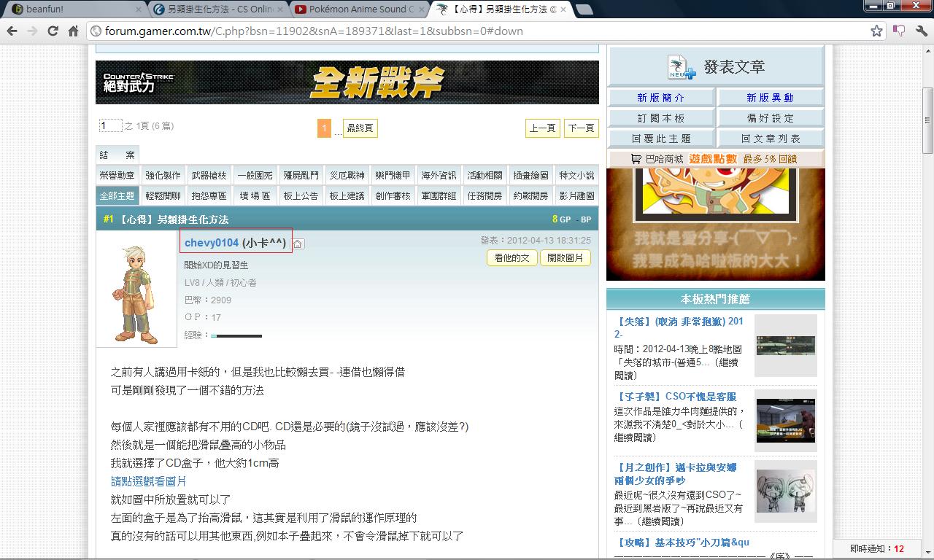Click 訂閱本板 to subscribe
The width and height of the screenshot is (934, 560).
[661, 117]
